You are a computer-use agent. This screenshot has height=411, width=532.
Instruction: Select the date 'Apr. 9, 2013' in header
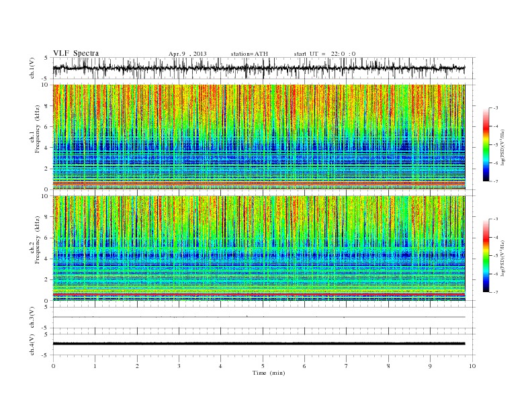tap(187, 54)
